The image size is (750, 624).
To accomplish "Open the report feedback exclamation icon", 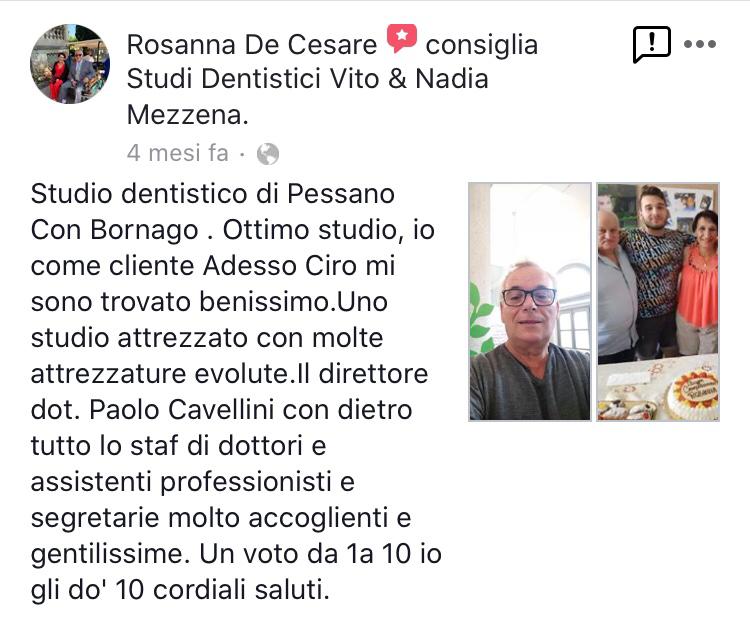I will coord(651,44).
